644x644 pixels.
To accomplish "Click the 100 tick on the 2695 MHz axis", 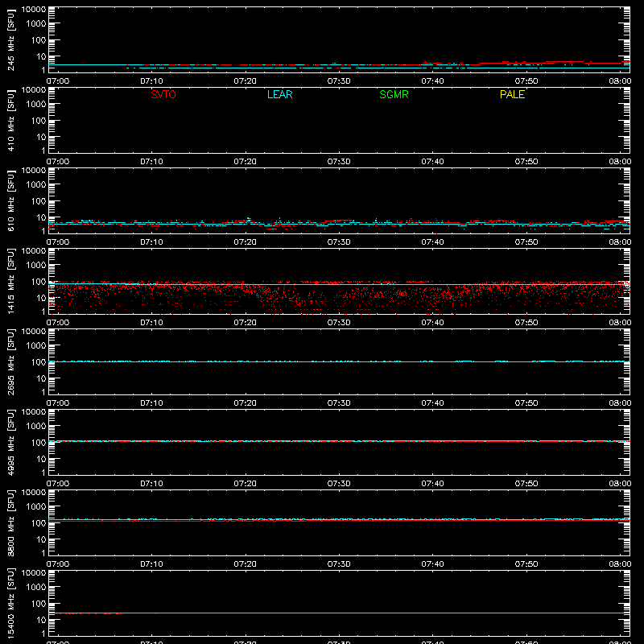I will point(39,362).
